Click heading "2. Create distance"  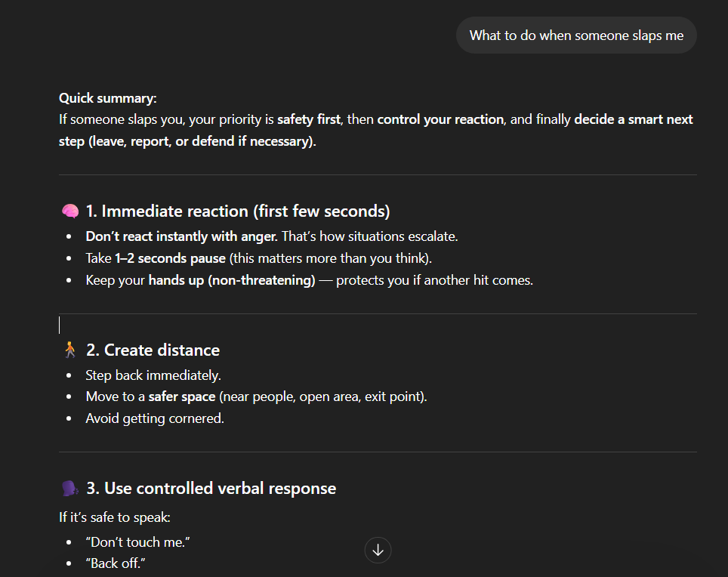click(153, 350)
